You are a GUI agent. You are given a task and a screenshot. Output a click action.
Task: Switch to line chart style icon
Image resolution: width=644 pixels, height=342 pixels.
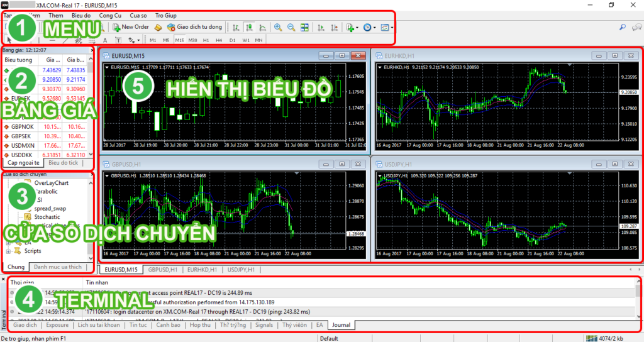(x=262, y=27)
